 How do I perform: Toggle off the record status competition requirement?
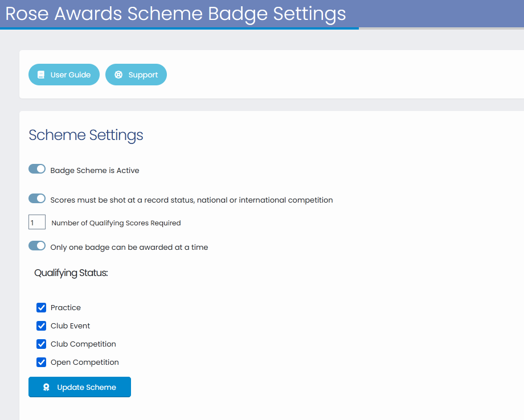(x=37, y=198)
